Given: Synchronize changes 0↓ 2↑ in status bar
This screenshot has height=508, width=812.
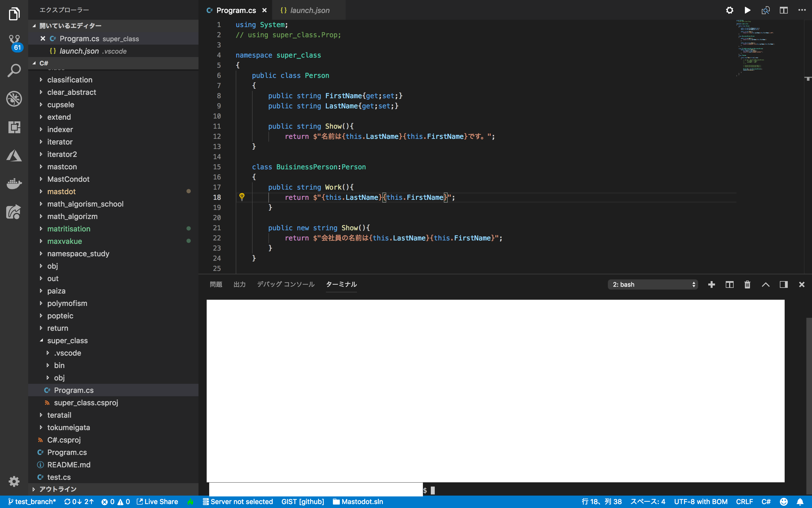Looking at the screenshot, I should pyautogui.click(x=79, y=502).
